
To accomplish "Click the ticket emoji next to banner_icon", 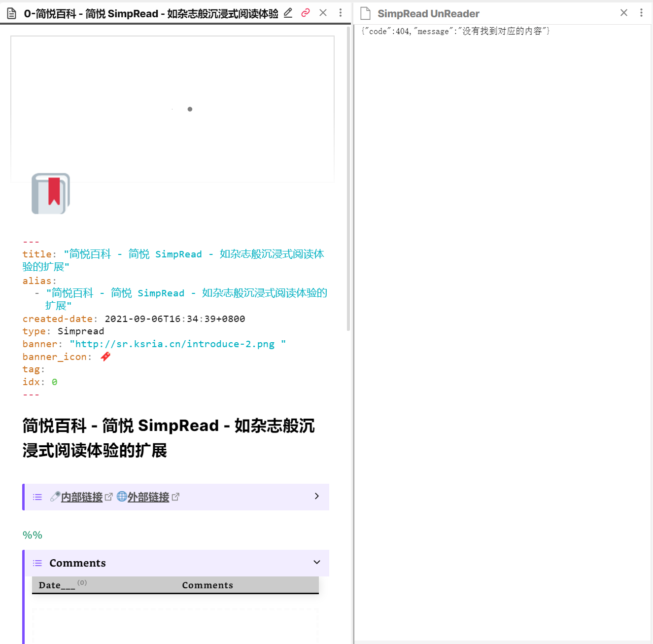I will tap(105, 357).
